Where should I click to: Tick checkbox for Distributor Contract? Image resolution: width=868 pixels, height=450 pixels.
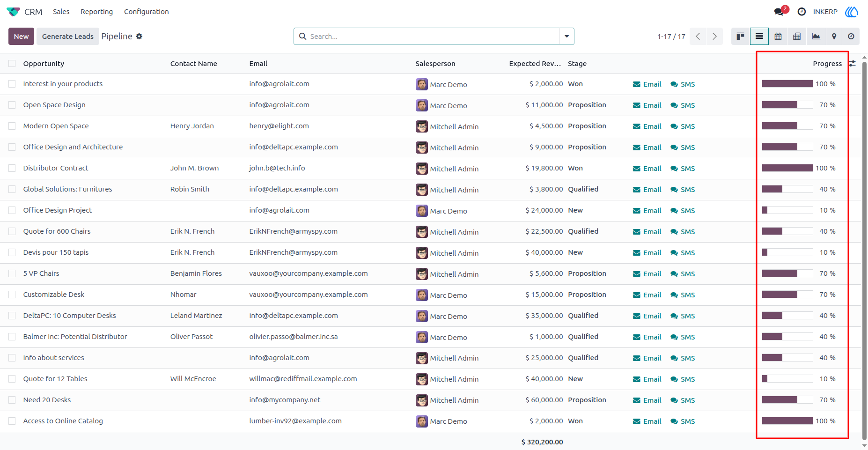tap(12, 168)
